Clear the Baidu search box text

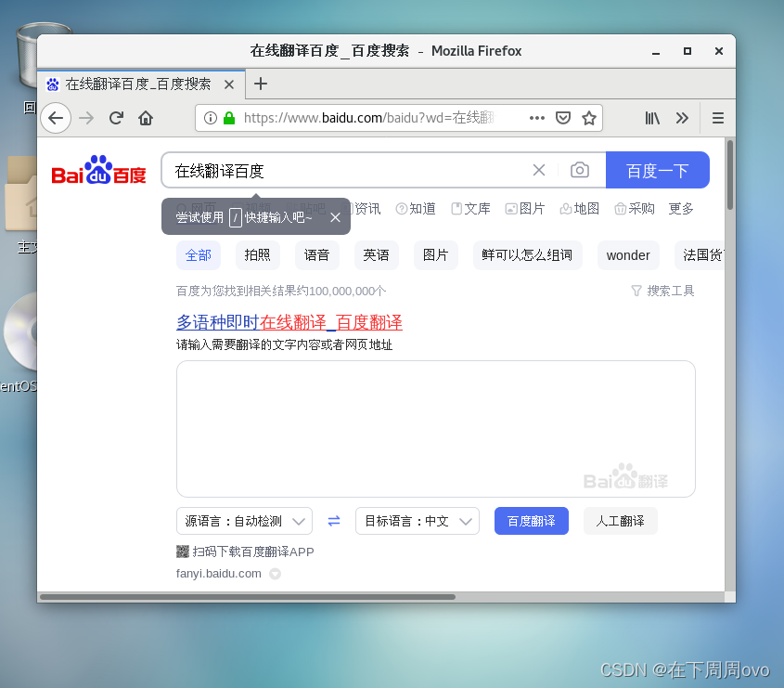click(x=538, y=170)
